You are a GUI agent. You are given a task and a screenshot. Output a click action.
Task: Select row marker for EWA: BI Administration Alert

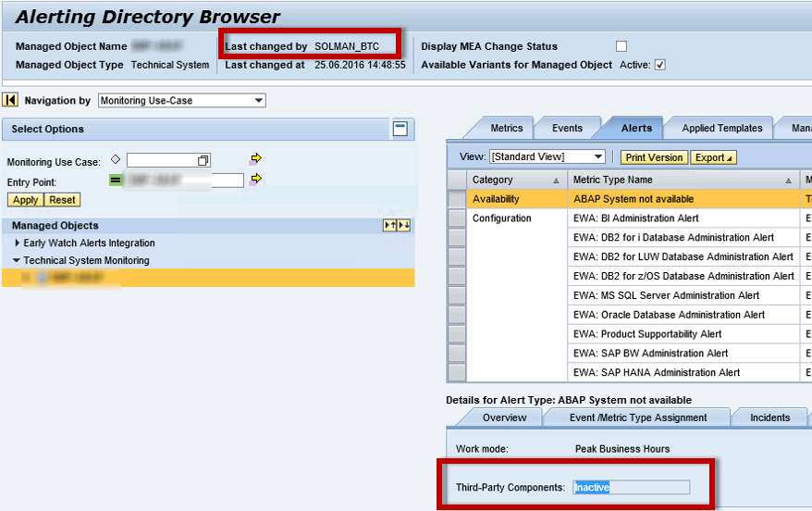click(x=457, y=218)
